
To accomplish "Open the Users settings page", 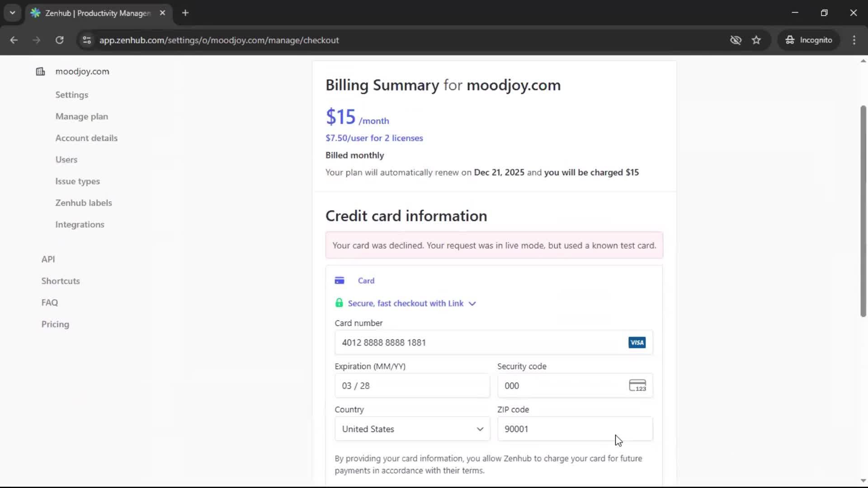I will coord(66,160).
